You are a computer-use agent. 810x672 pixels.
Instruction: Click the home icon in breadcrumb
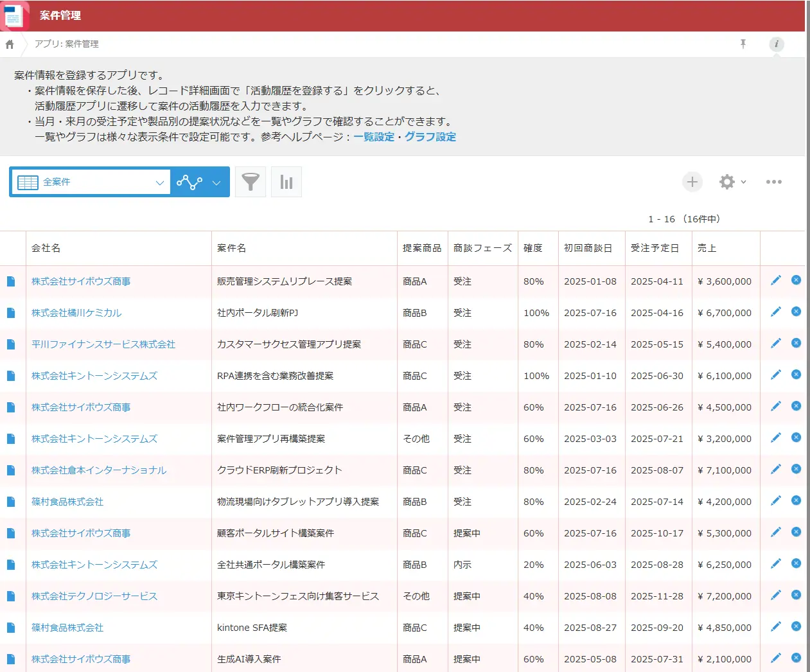coord(10,44)
